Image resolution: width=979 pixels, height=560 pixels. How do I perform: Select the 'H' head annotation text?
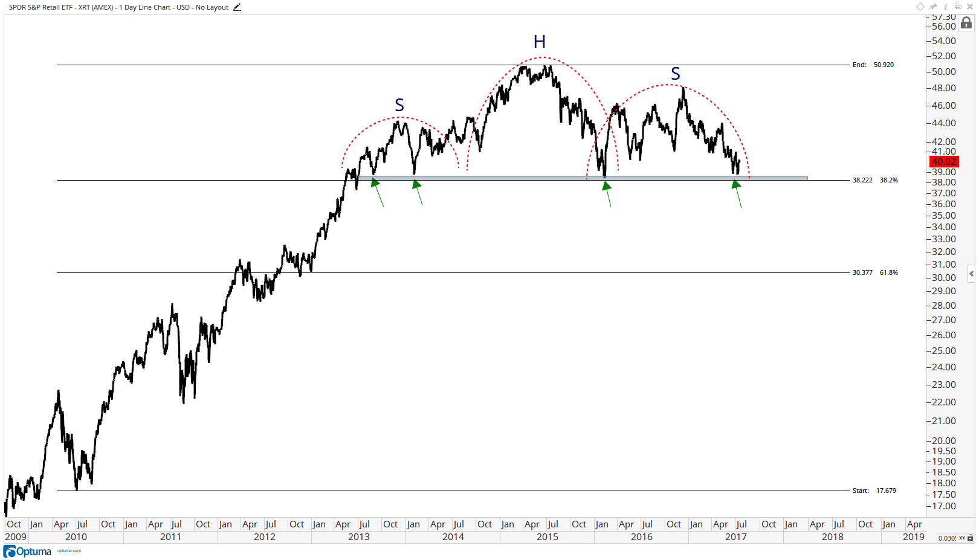[540, 42]
